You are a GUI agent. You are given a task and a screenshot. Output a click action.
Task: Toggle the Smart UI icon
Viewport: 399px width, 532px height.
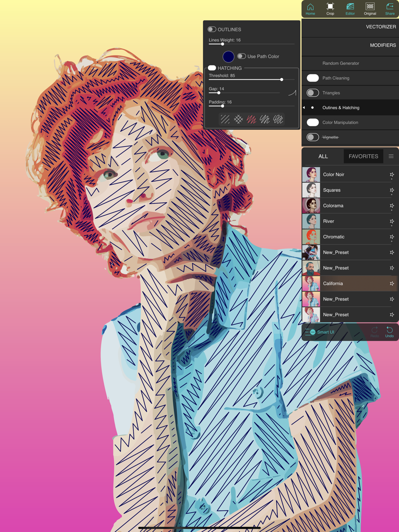coord(310,332)
